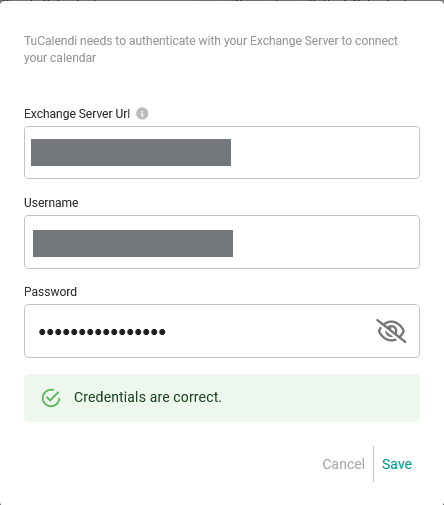Click empty space right of the redacted server URL

click(323, 152)
